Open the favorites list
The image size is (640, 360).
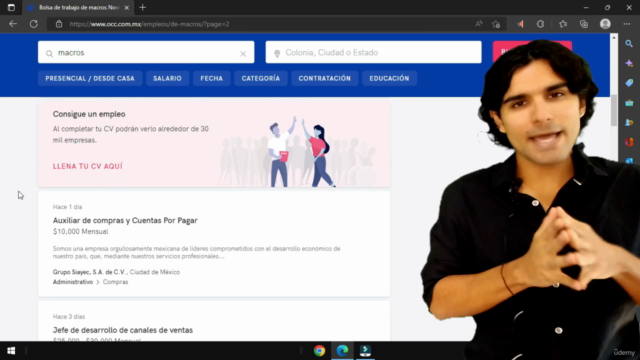click(563, 24)
